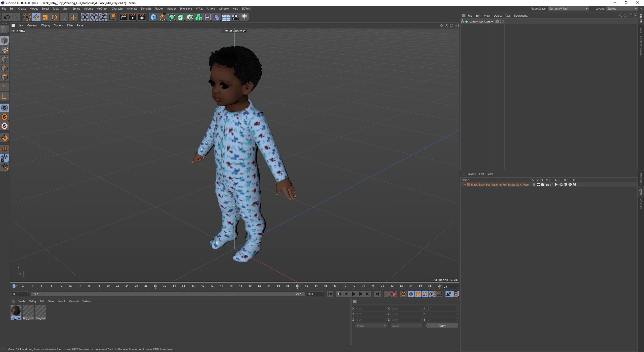Enable the lock icon on layer

pos(551,184)
